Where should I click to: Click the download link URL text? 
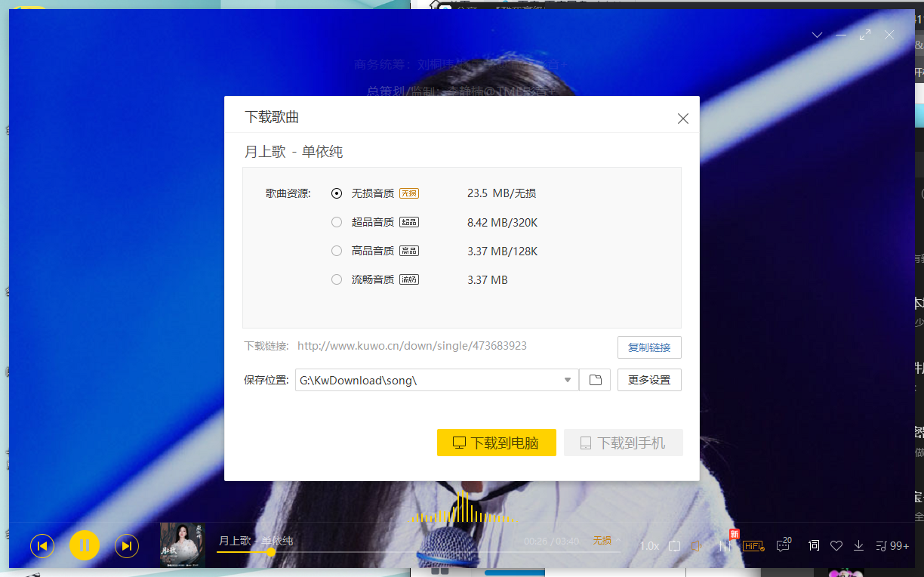[412, 346]
